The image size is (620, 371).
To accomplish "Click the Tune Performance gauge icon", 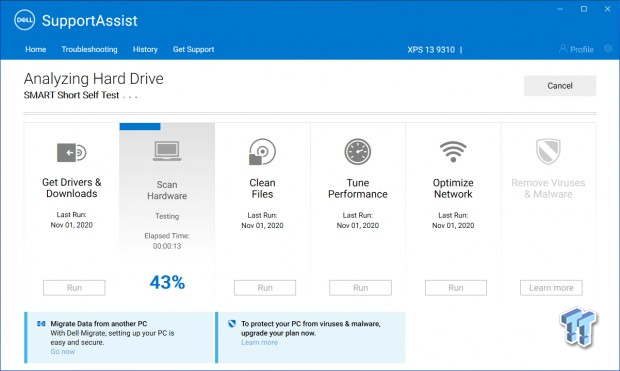I will pyautogui.click(x=357, y=151).
